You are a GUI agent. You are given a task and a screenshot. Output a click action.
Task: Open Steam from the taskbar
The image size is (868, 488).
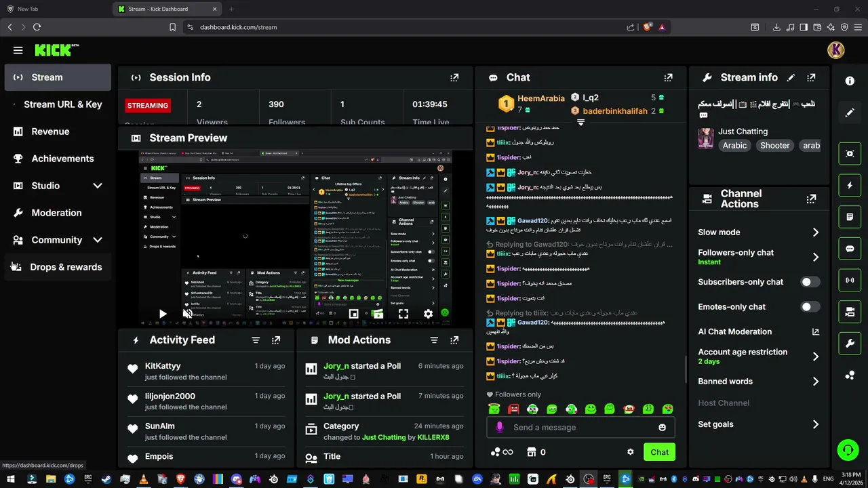pos(107,479)
